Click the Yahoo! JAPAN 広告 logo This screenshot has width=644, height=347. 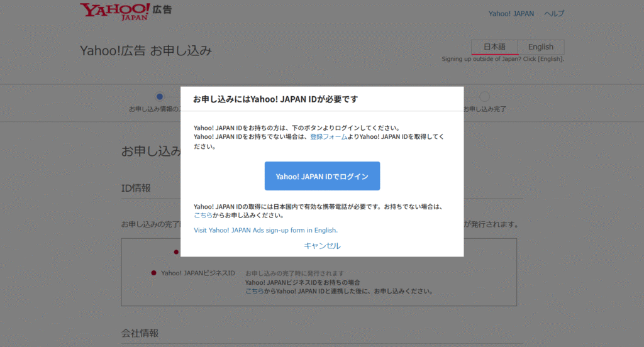coord(126,11)
